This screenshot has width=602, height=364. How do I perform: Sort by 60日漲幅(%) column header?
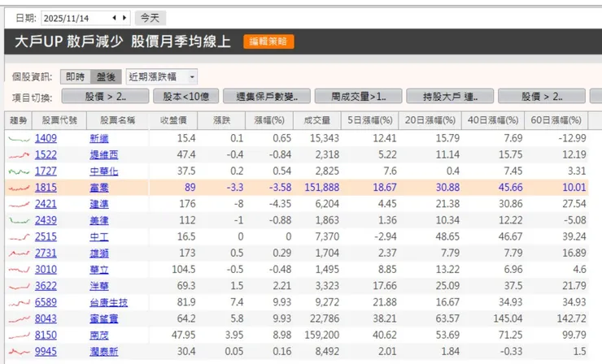coord(556,120)
